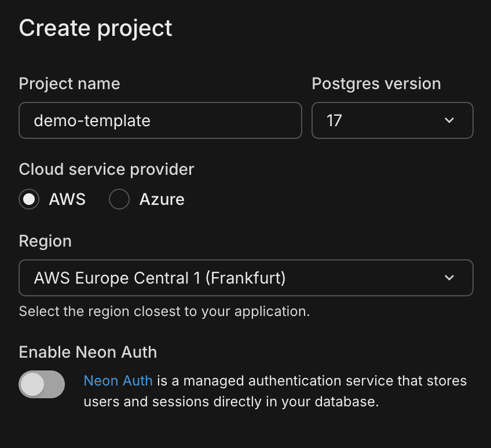The width and height of the screenshot is (491, 448).
Task: Open the blue Neon Auth link
Action: click(118, 381)
